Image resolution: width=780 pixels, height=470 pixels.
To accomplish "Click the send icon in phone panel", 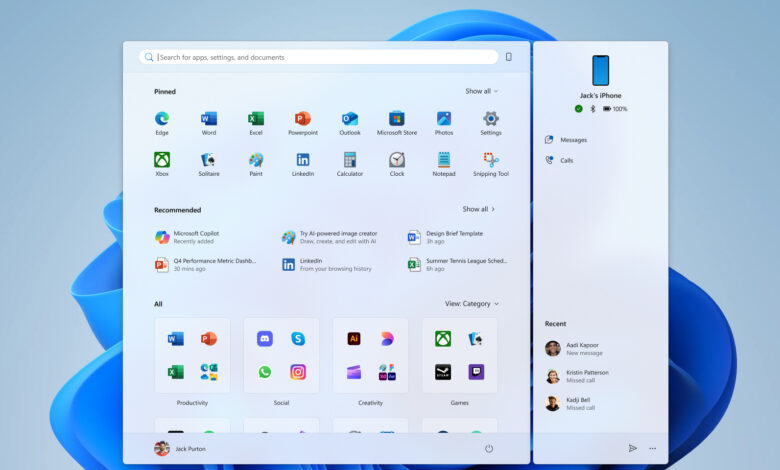I will [x=632, y=448].
